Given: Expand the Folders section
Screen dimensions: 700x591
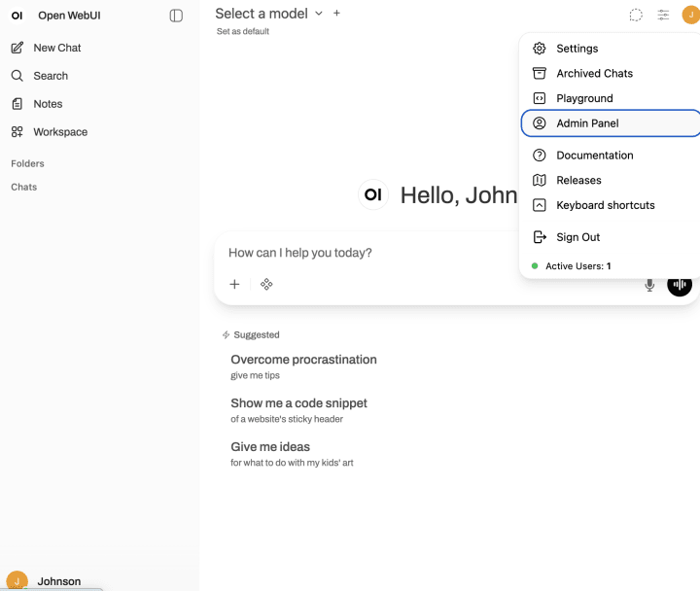Looking at the screenshot, I should coord(27,164).
